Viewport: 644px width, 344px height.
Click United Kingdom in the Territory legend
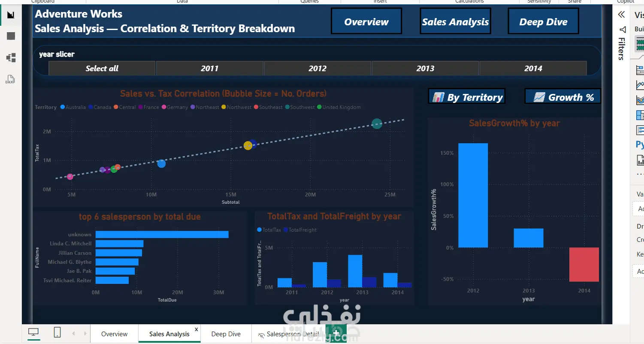tap(339, 107)
